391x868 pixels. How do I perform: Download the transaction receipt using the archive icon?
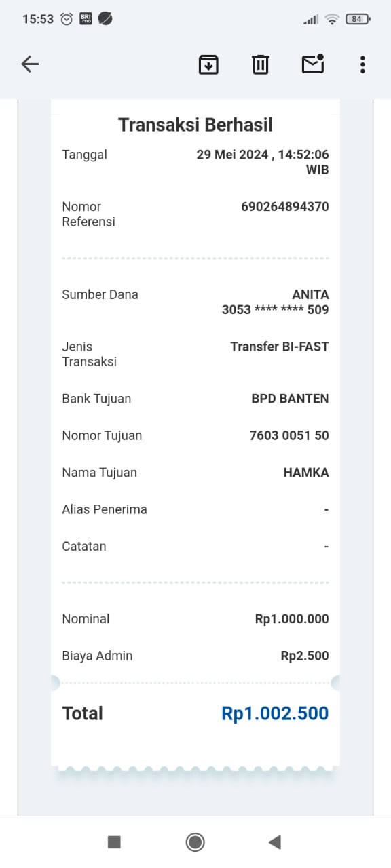[208, 64]
